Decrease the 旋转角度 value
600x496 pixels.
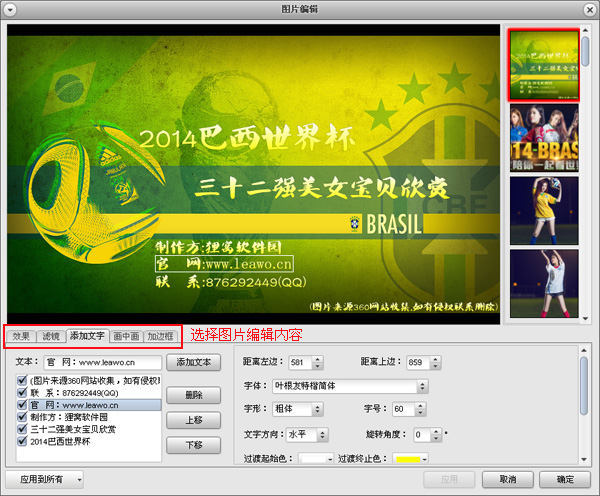(x=436, y=438)
